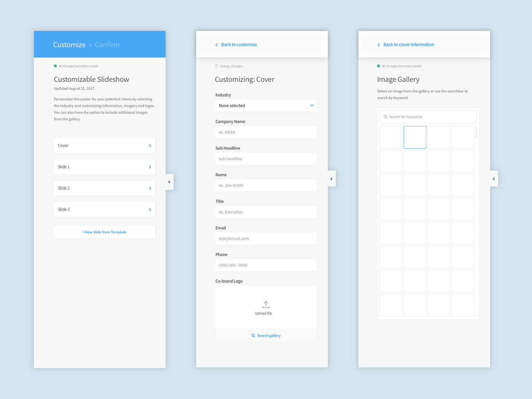Click the chevron on the Slide 1 row
The height and width of the screenshot is (399, 532).
coord(150,167)
